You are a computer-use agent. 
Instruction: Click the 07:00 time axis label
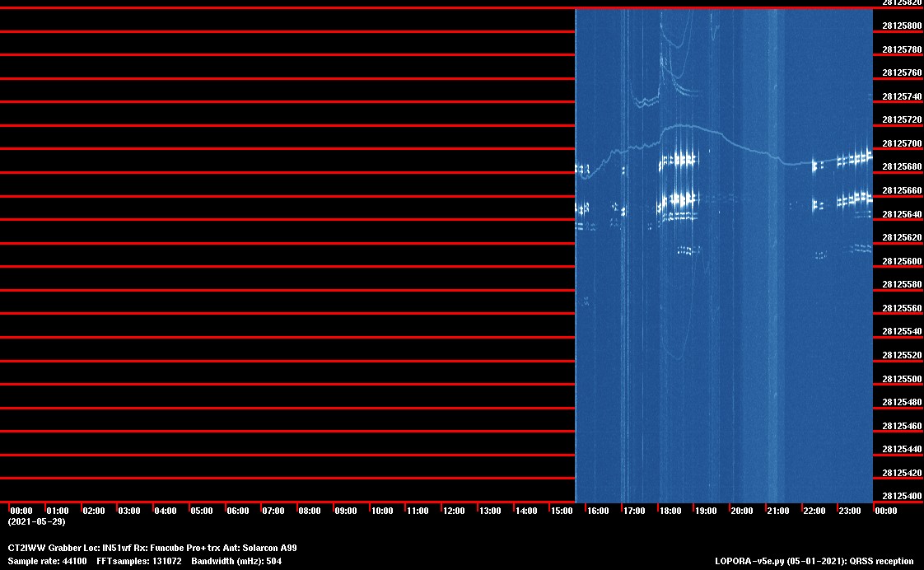[273, 511]
